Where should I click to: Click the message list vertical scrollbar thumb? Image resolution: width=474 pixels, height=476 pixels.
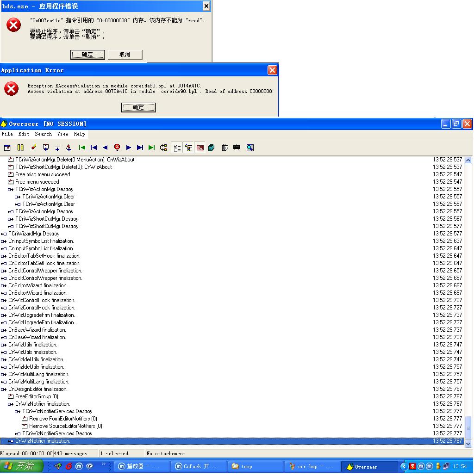coord(468,427)
